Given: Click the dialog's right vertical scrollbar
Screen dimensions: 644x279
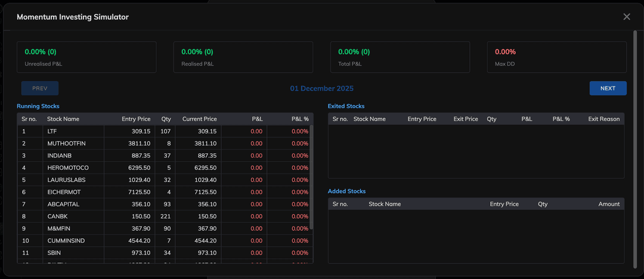Looking at the screenshot, I should 634,149.
